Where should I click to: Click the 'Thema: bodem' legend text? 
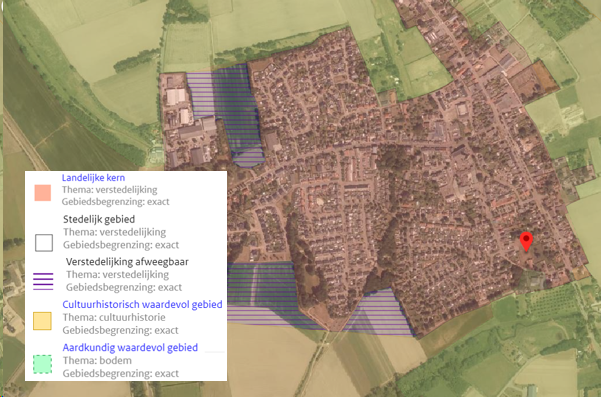coord(97,361)
